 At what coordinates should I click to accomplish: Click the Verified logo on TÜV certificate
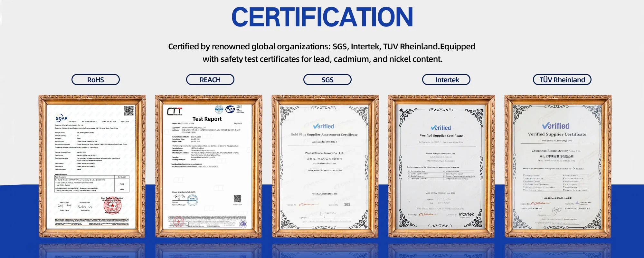point(556,126)
